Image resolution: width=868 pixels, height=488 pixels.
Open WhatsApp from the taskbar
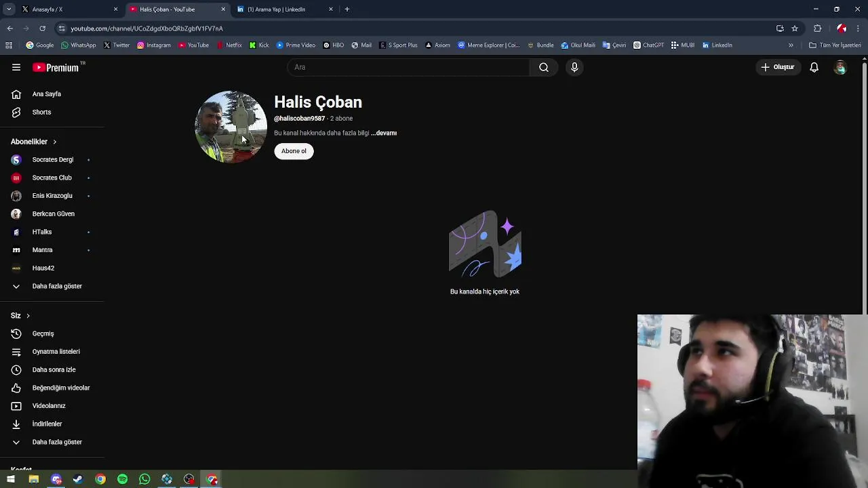(x=144, y=479)
